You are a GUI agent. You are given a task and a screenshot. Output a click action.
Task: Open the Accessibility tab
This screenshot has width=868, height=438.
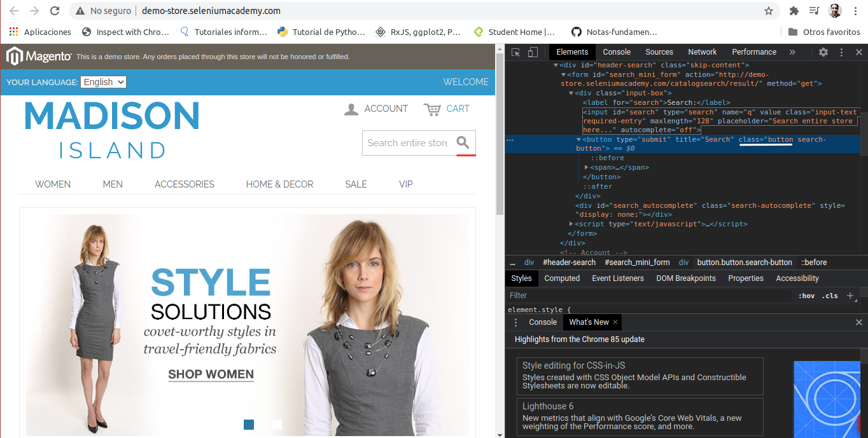click(x=797, y=278)
